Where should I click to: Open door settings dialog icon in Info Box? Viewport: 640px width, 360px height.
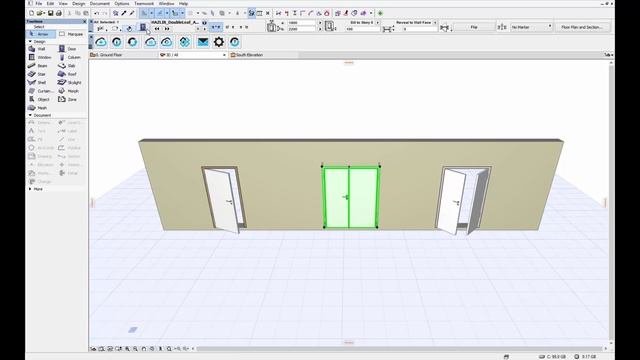tap(143, 27)
